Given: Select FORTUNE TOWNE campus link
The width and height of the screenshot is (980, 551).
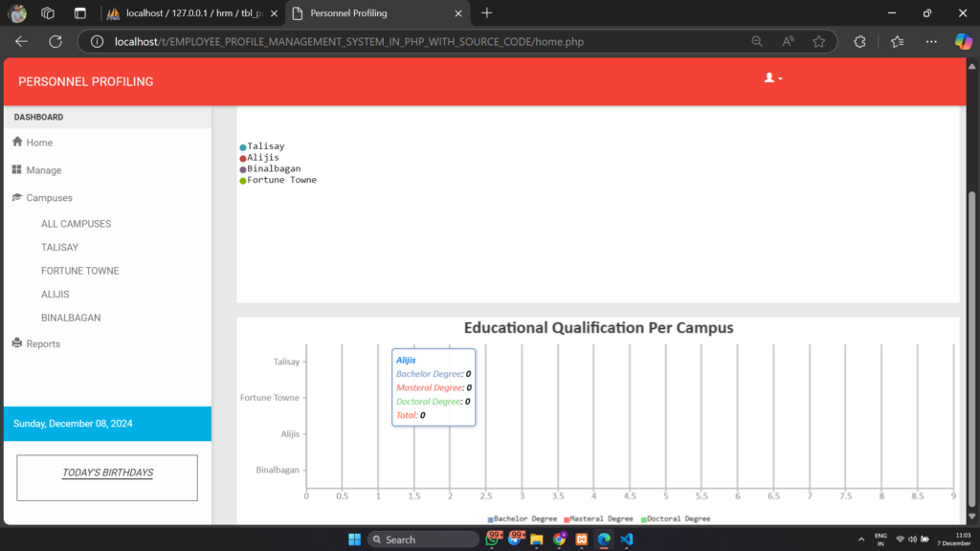Looking at the screenshot, I should coord(80,271).
